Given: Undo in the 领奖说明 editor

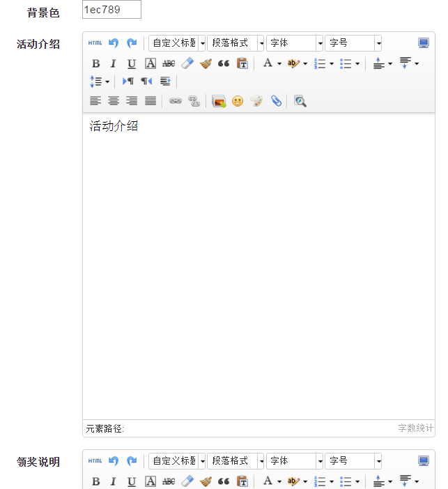Looking at the screenshot, I should pos(114,460).
